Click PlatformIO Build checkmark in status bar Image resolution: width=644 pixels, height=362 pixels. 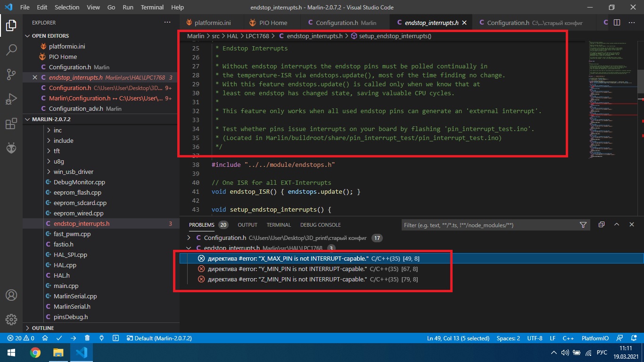pyautogui.click(x=59, y=338)
